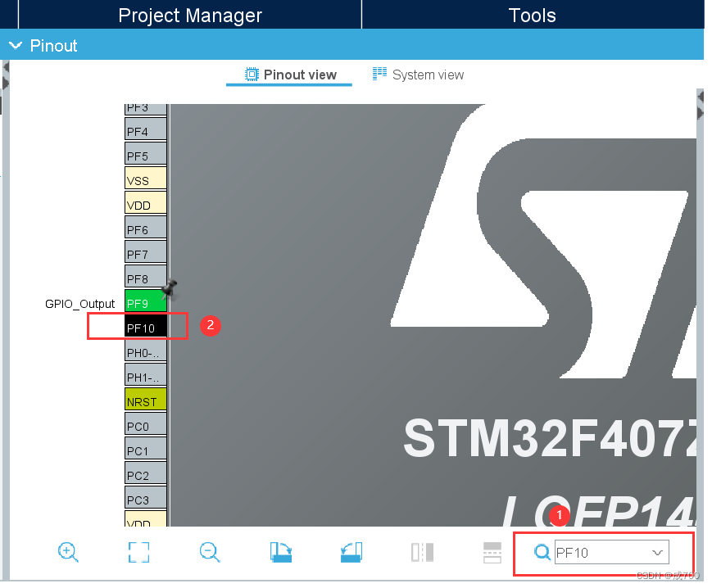Click the STM32F407 chip name text
This screenshot has width=712, height=588.
(550, 438)
